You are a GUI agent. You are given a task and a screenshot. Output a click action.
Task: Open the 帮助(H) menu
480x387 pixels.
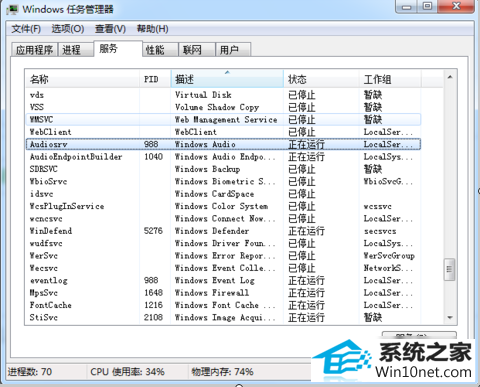(153, 29)
